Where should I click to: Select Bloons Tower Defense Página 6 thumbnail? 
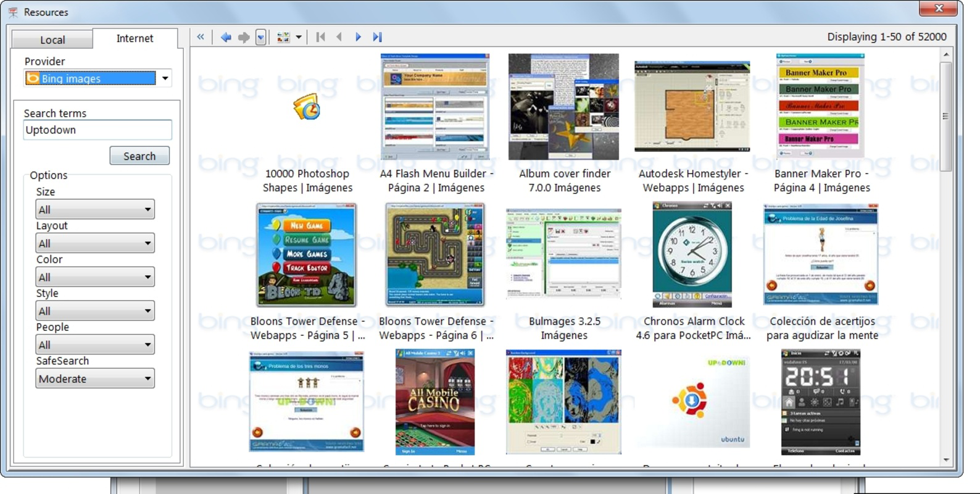coord(435,254)
